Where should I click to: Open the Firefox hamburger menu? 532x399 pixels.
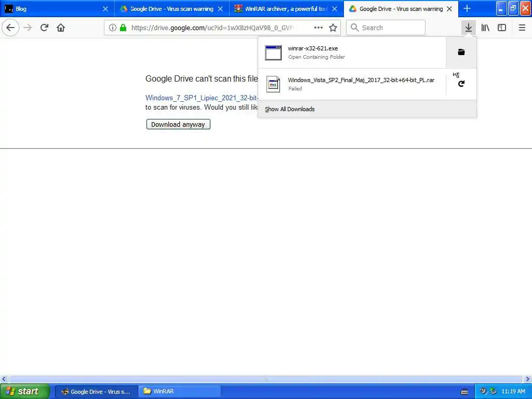[522, 28]
